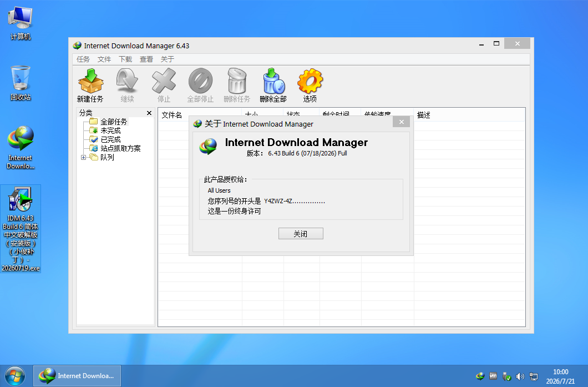Click the IDM 6.43 installer exe icon
Image resolution: width=588 pixels, height=387 pixels.
click(x=21, y=229)
